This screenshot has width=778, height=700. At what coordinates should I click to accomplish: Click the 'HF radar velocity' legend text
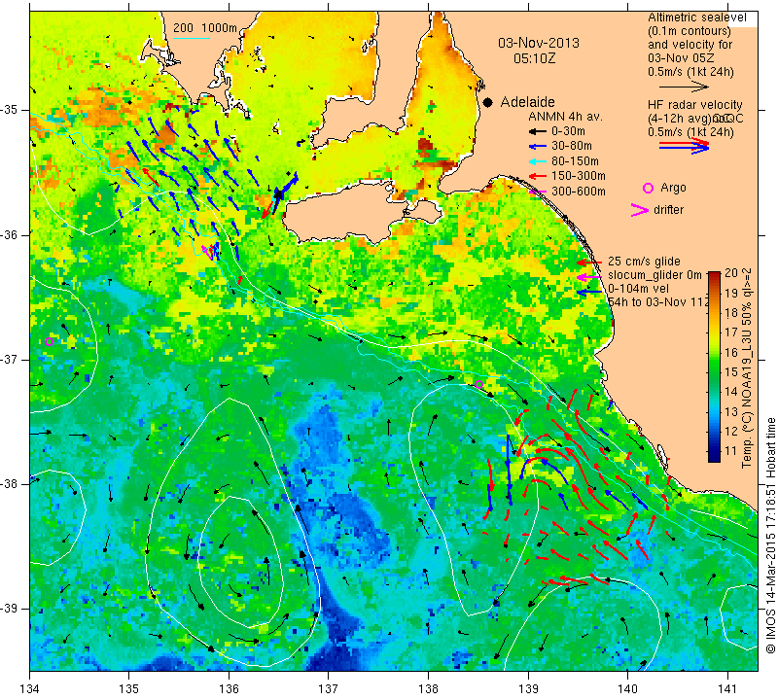click(x=694, y=105)
